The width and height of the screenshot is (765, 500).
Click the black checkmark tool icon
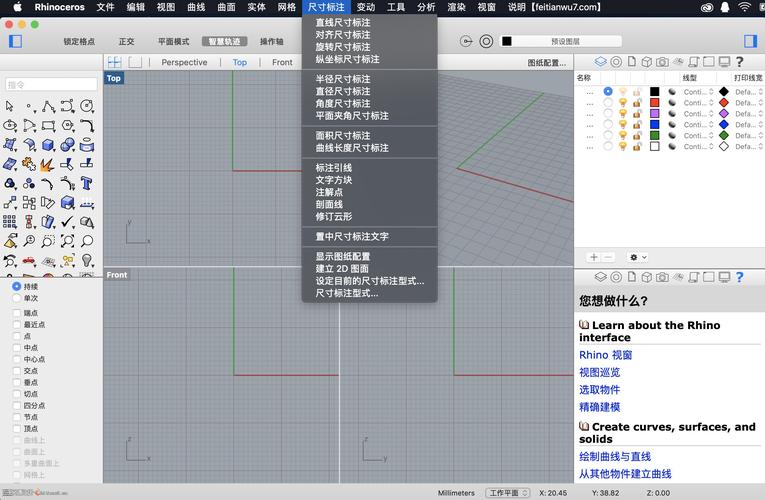(x=67, y=222)
